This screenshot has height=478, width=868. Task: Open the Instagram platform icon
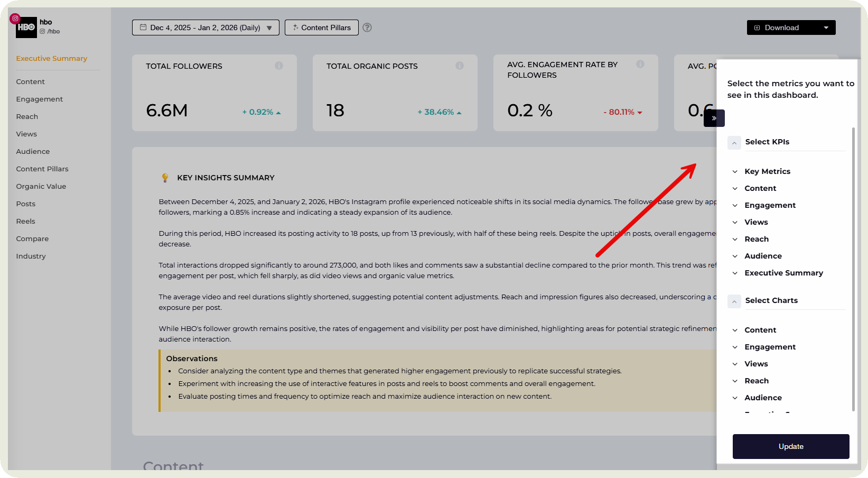click(x=15, y=18)
